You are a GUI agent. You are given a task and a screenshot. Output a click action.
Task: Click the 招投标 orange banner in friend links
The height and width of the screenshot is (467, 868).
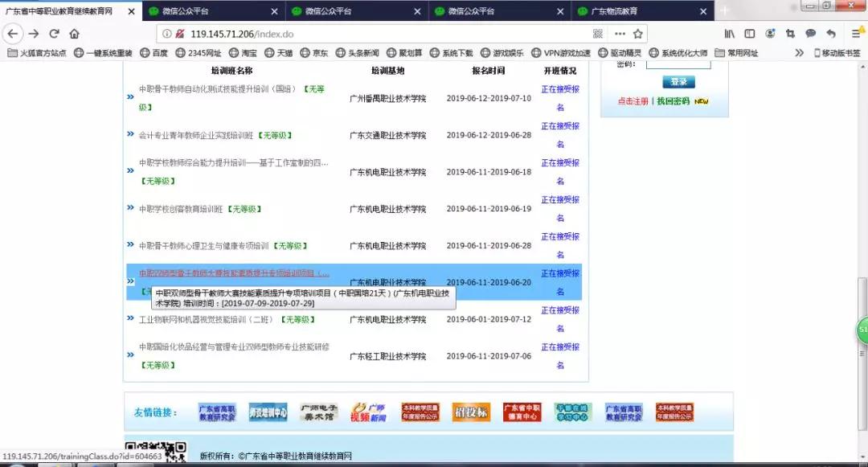471,412
